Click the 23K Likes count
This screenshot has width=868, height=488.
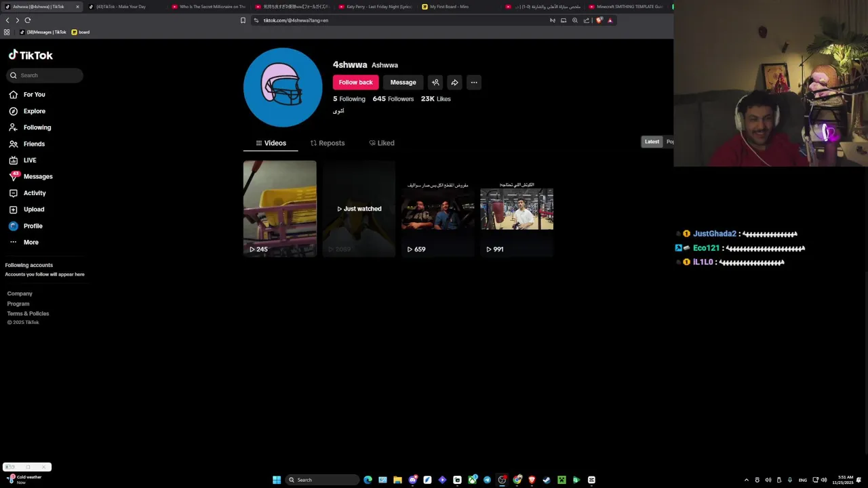[435, 99]
